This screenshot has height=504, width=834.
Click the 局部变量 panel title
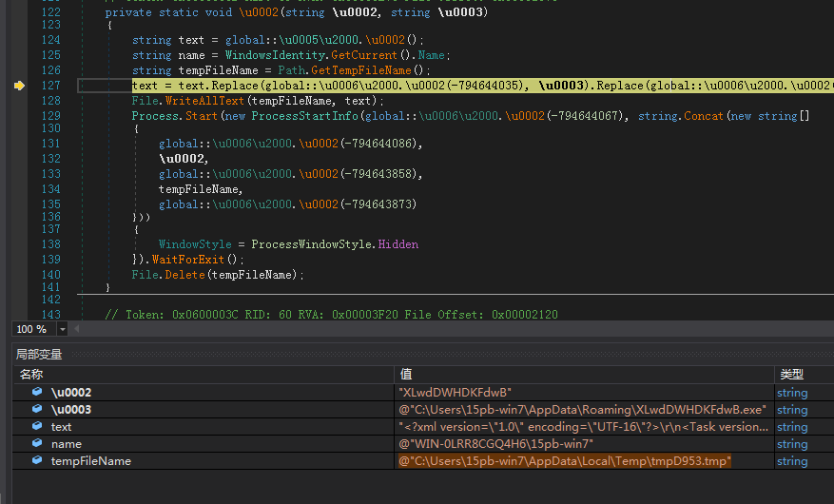[39, 354]
